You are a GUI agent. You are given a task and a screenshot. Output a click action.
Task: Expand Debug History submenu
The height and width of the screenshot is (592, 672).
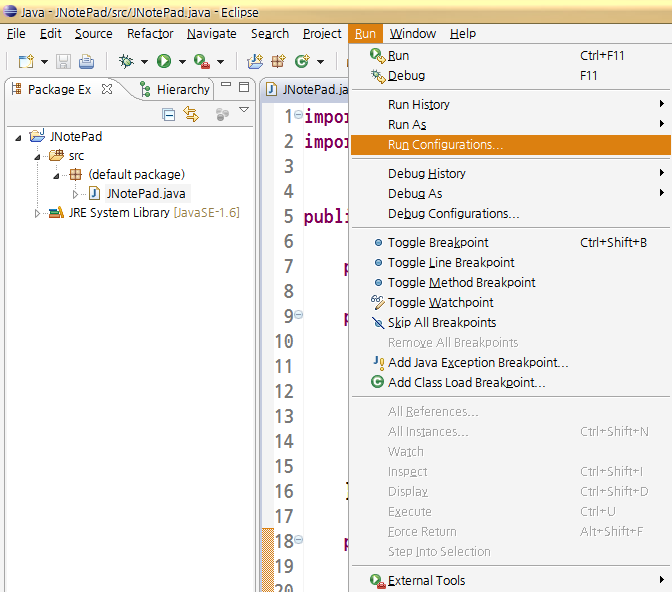pyautogui.click(x=511, y=174)
